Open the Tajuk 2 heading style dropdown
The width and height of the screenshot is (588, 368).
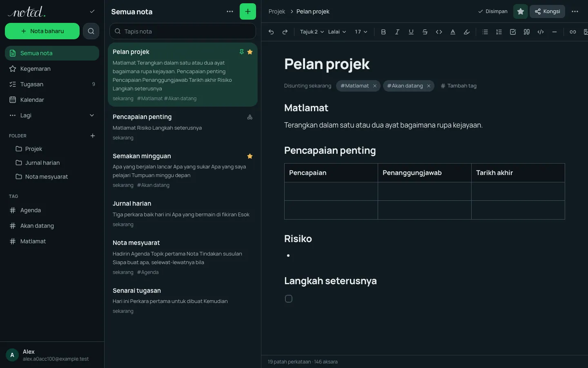[x=312, y=32]
